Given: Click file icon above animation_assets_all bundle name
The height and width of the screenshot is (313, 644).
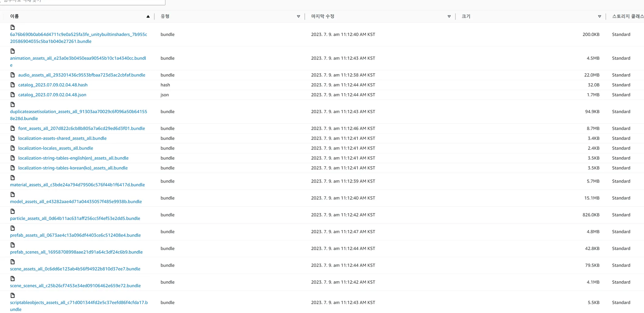Looking at the screenshot, I should 13,51.
